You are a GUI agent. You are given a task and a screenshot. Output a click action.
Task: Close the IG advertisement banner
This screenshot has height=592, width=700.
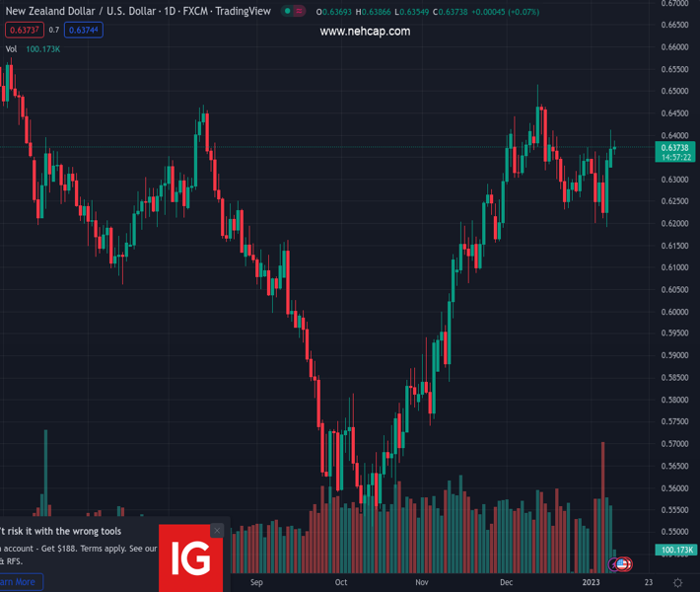217,531
